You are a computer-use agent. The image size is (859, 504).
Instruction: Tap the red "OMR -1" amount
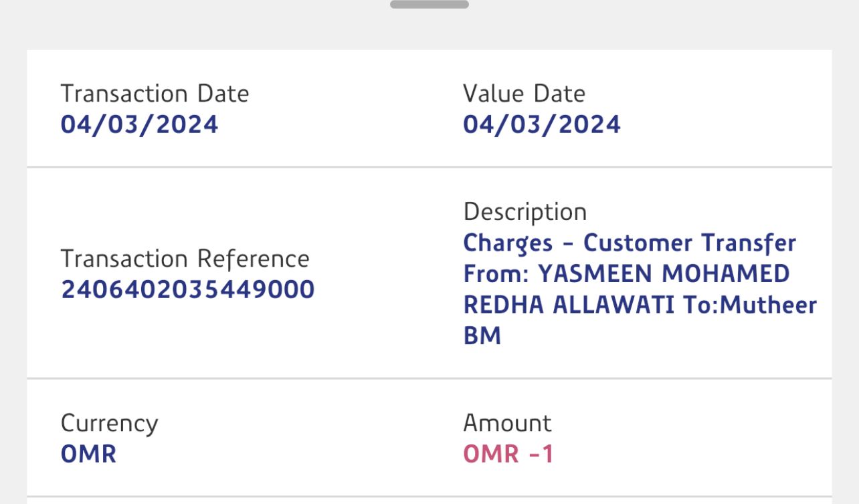click(x=508, y=455)
